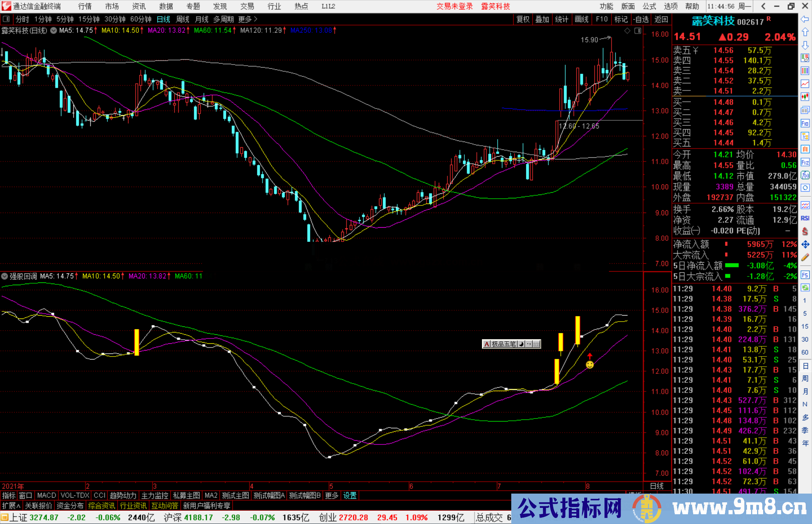Select the MACD indicator tab
Viewport: 812px width, 524px height.
tap(46, 495)
